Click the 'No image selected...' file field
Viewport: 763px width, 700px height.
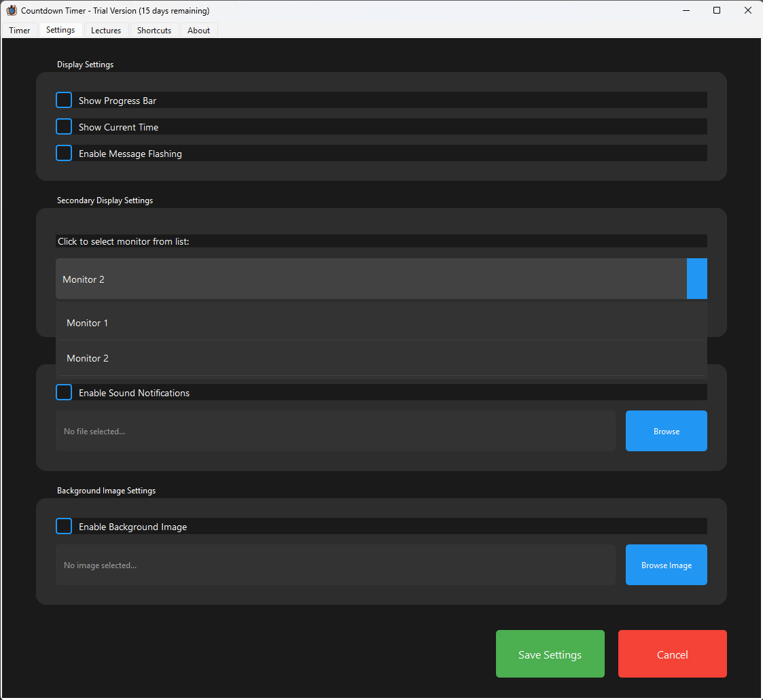point(335,565)
